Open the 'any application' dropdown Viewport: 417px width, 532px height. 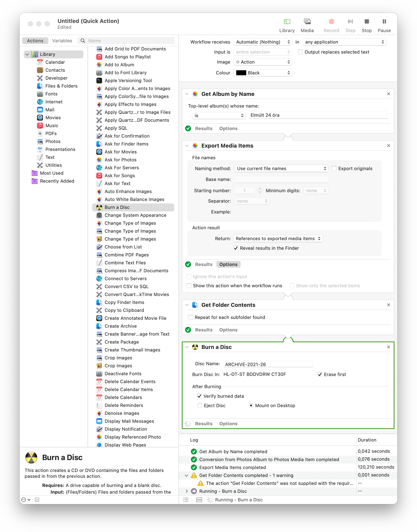(344, 42)
